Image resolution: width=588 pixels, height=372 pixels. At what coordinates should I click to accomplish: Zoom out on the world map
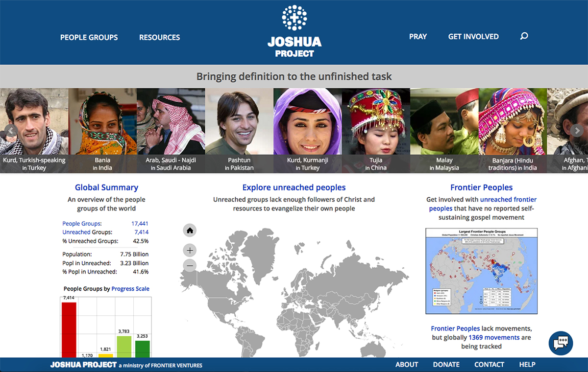click(190, 265)
